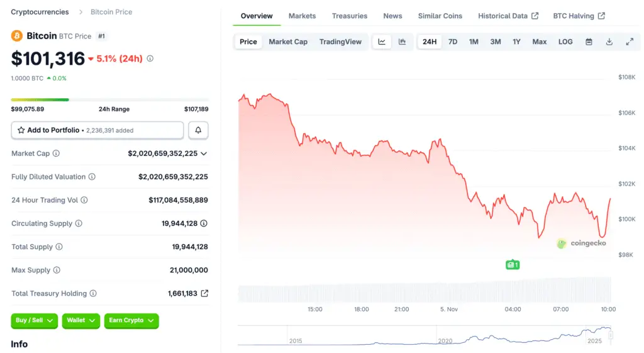Viewport: 644px width, 353px height.
Task: Switch chart to Market Cap view
Action: [x=288, y=42]
